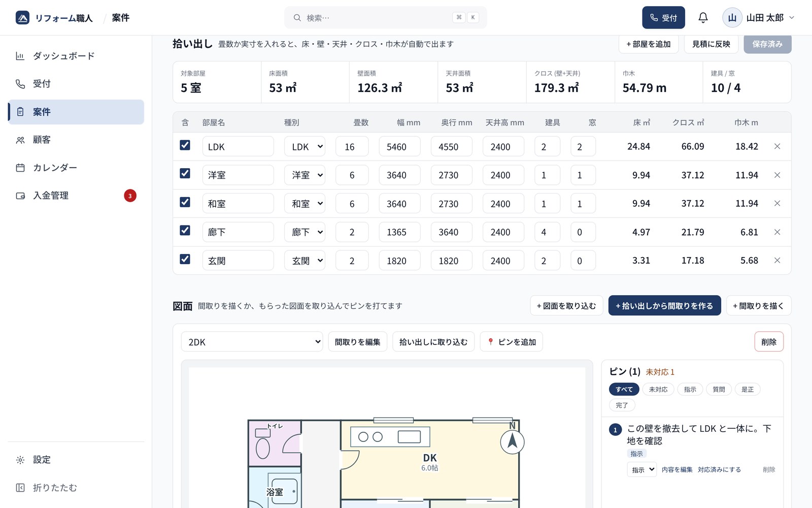Click the リフォーム職人 logo icon
812x508 pixels.
(22, 18)
